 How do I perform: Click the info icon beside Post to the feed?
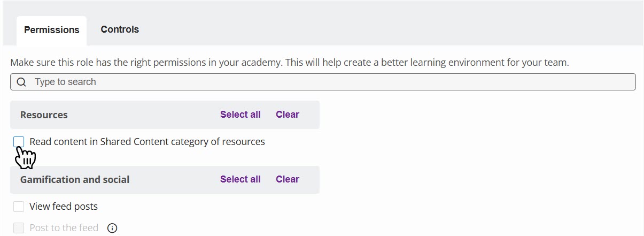[x=112, y=228]
